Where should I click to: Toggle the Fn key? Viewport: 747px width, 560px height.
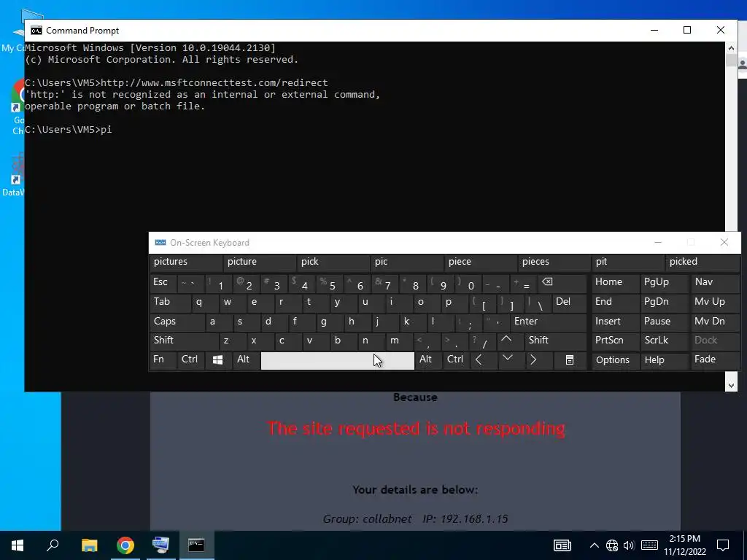(x=163, y=360)
